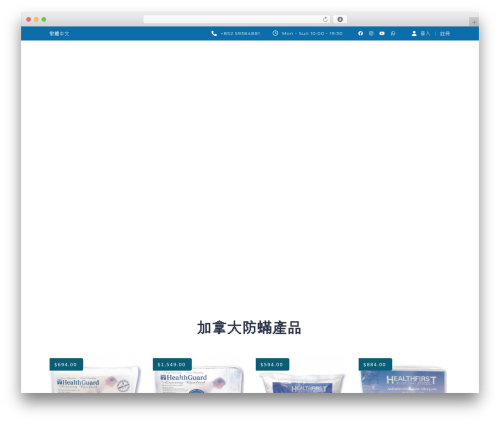Screen dimensions: 500x423
Task: Click the Mon - Sun 10:00 - 19:30 hours text
Action: (x=312, y=33)
